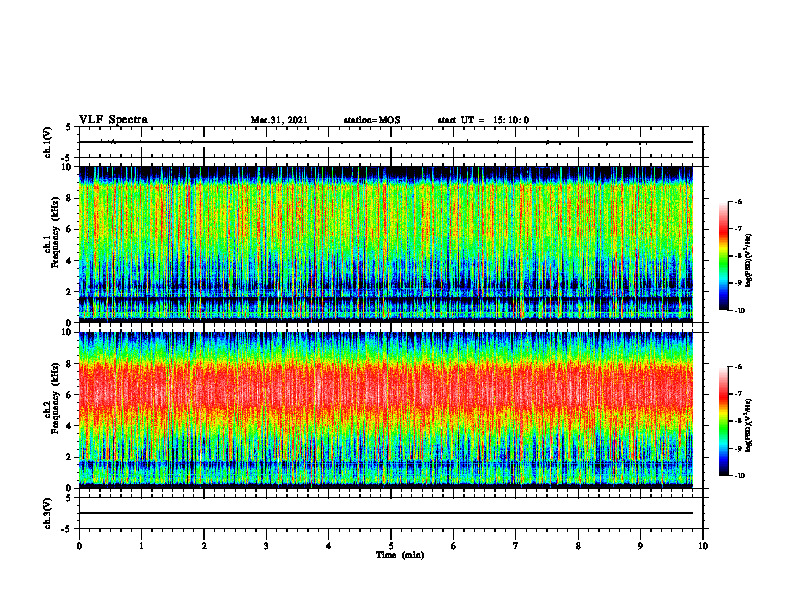Click the ch.2 spectrogram "8" kHz tick
This screenshot has width=792, height=612.
pyautogui.click(x=70, y=364)
